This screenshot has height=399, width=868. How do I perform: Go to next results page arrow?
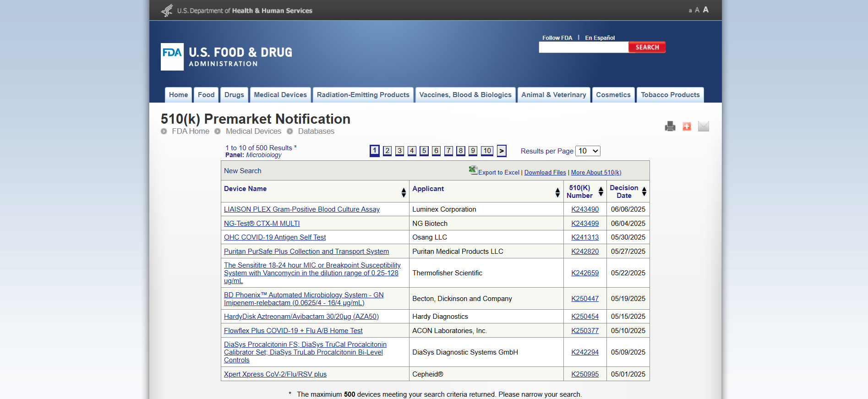point(502,151)
